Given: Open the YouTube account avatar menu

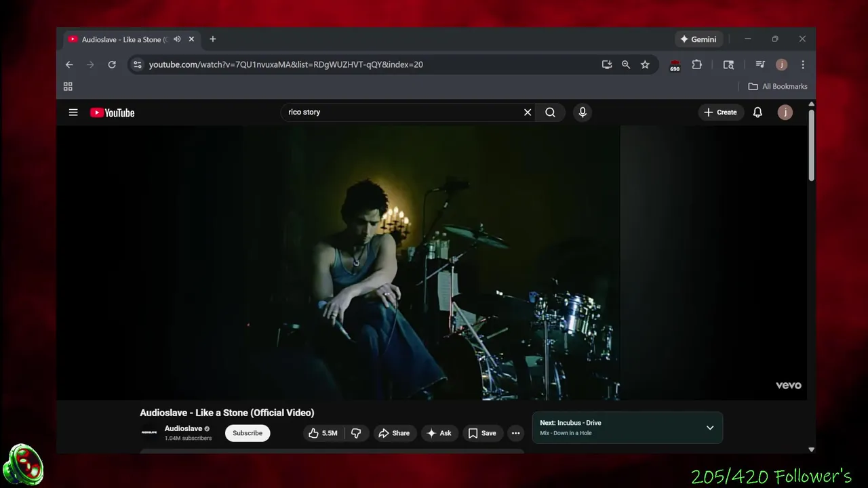Looking at the screenshot, I should click(x=785, y=113).
